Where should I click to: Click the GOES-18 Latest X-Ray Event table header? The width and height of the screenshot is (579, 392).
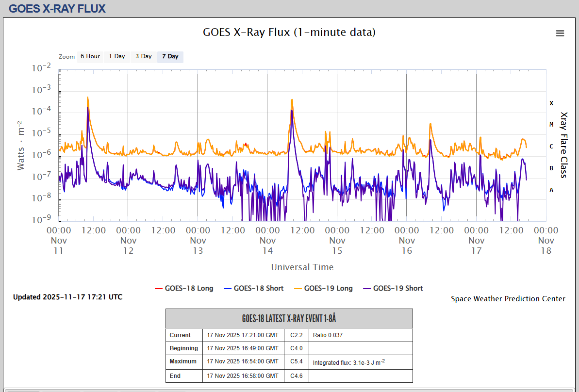pyautogui.click(x=289, y=319)
